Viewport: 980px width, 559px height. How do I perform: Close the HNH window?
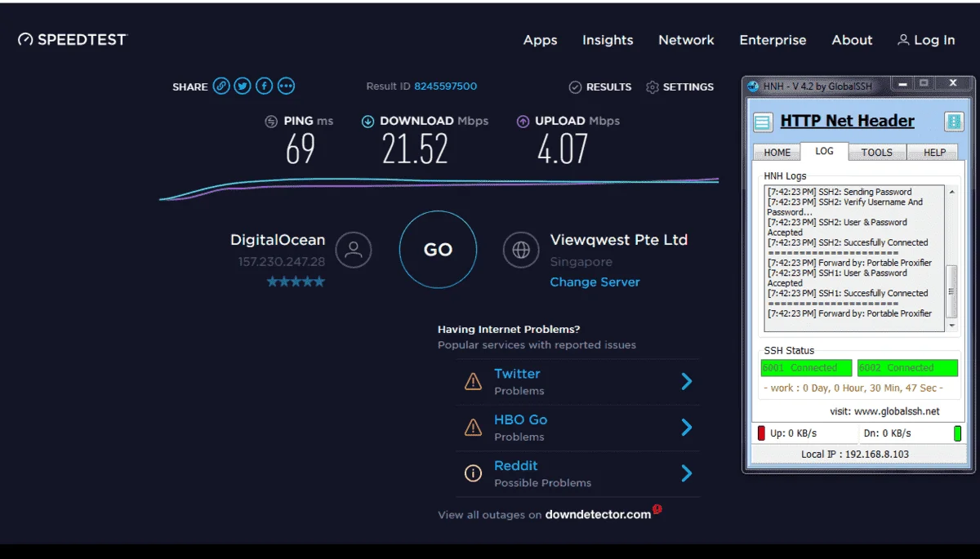951,83
